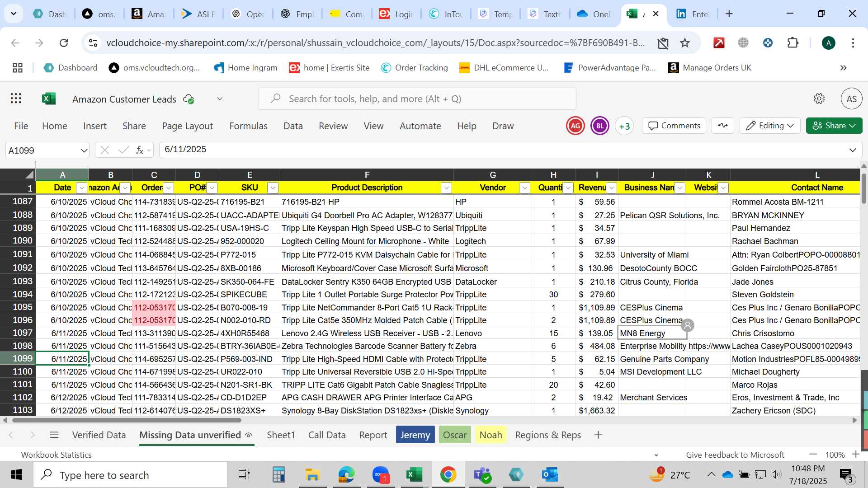Add a new sheet with plus icon
This screenshot has height=488, width=868.
pyautogui.click(x=598, y=435)
